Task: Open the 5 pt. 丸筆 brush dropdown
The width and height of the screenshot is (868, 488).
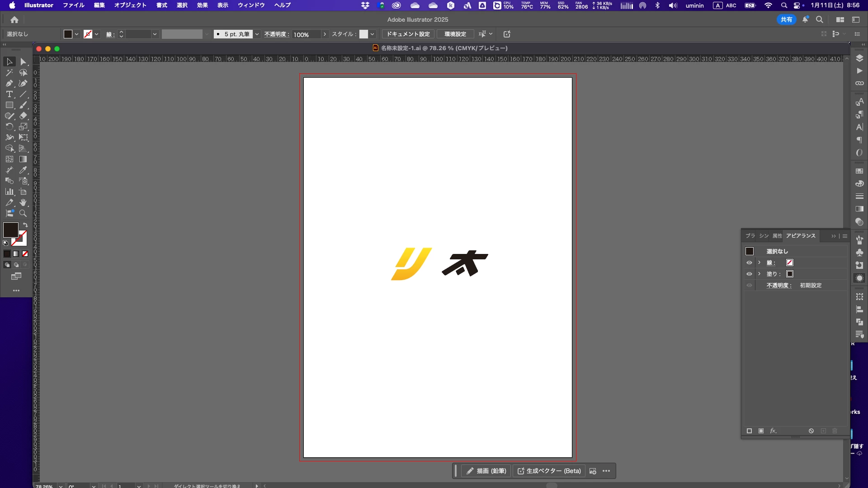Action: pos(257,34)
